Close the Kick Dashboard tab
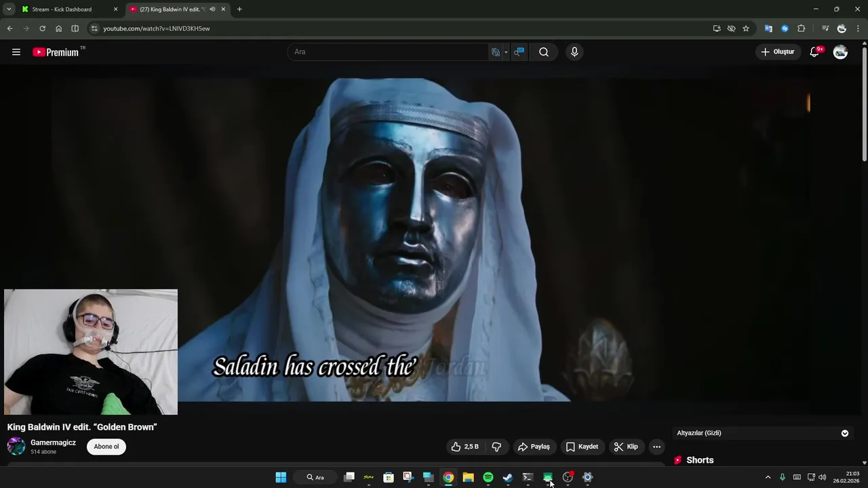 click(115, 9)
